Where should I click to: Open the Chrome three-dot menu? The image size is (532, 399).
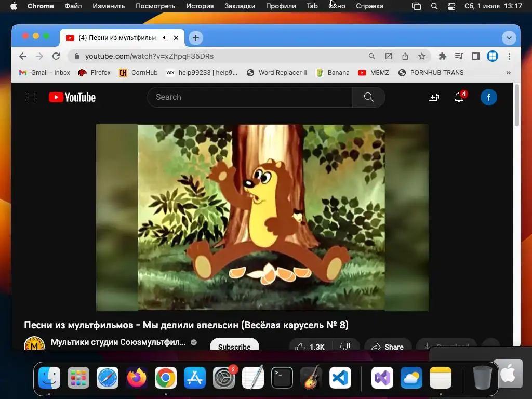click(x=509, y=56)
